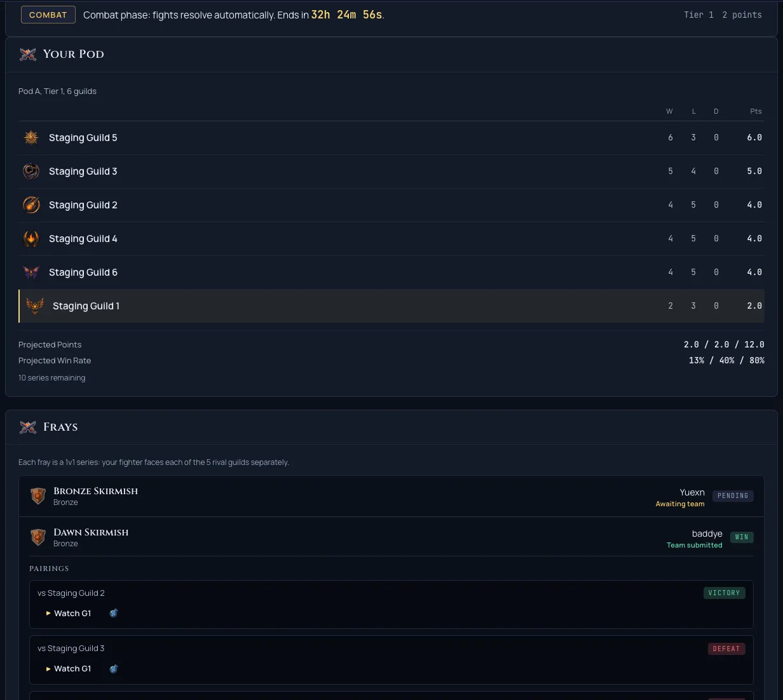This screenshot has width=783, height=700.
Task: Select the Staging Guild 4 name
Action: tap(83, 238)
